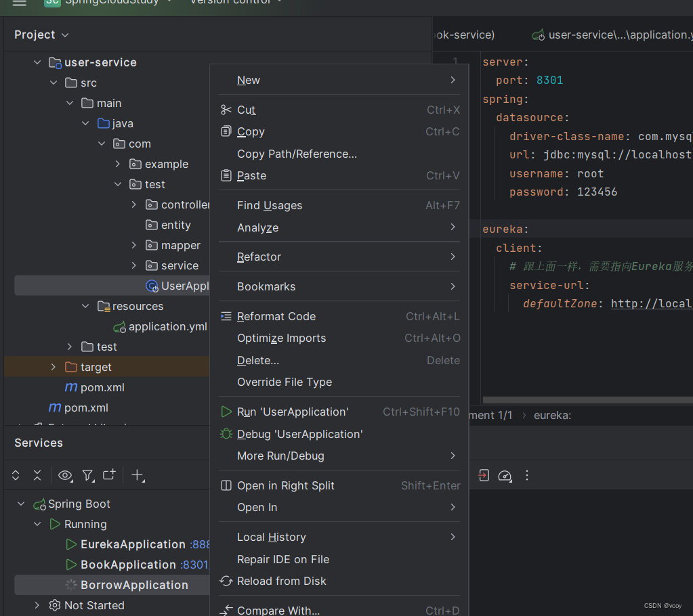
Task: Collapse the Spring Boot services node
Action: click(21, 504)
